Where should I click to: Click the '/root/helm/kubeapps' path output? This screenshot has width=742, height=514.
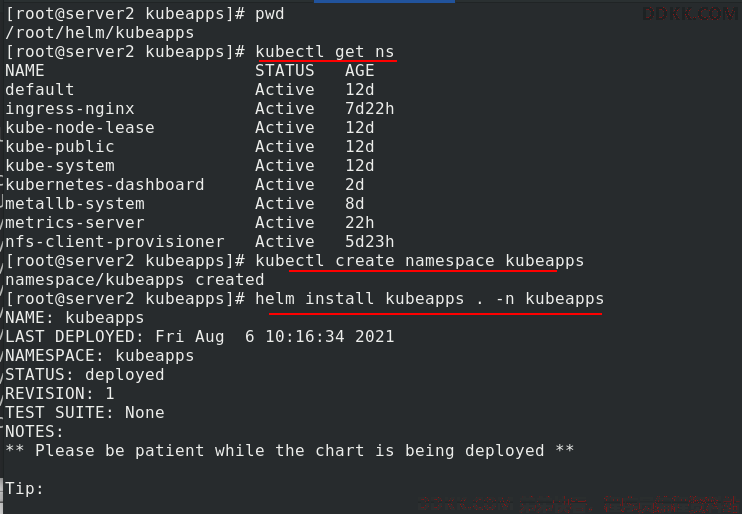tap(100, 33)
